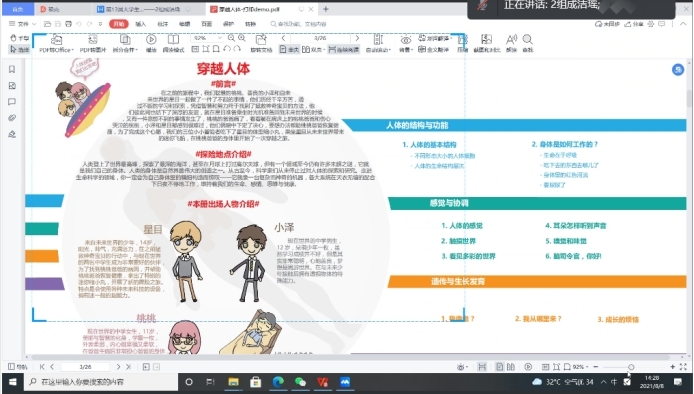Screen dimensions: 694x394
Task: Switch to 阅读模式 reading mode
Action: coord(173,44)
